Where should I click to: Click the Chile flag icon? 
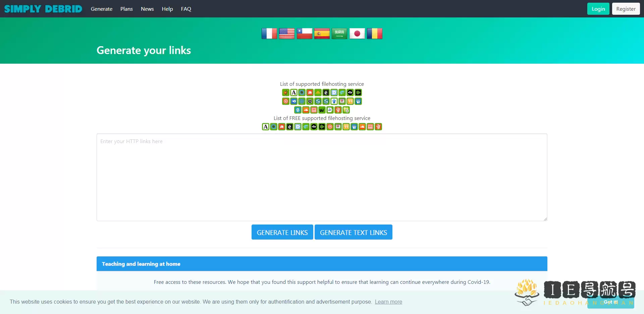(x=304, y=34)
